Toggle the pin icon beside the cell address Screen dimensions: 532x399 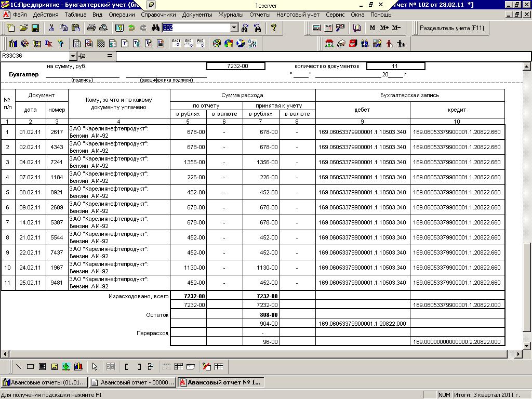point(82,56)
